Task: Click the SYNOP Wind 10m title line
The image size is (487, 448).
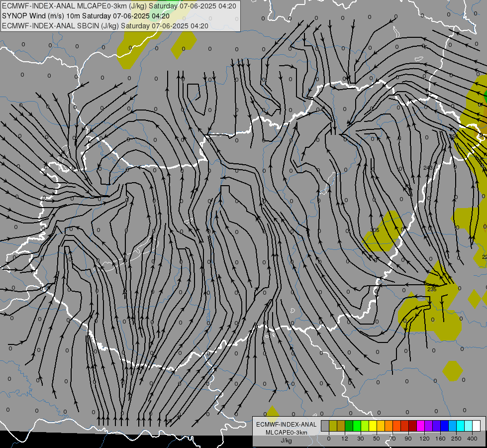Action: point(86,16)
